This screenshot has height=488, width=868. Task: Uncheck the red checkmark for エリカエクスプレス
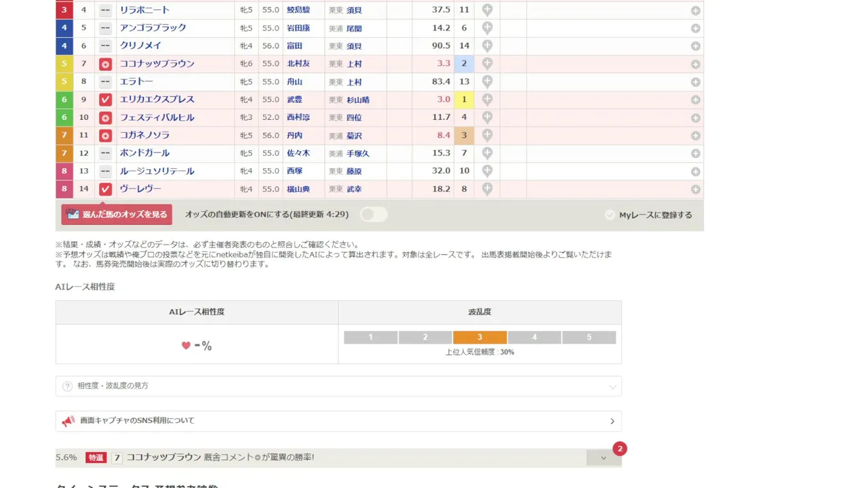tap(105, 100)
